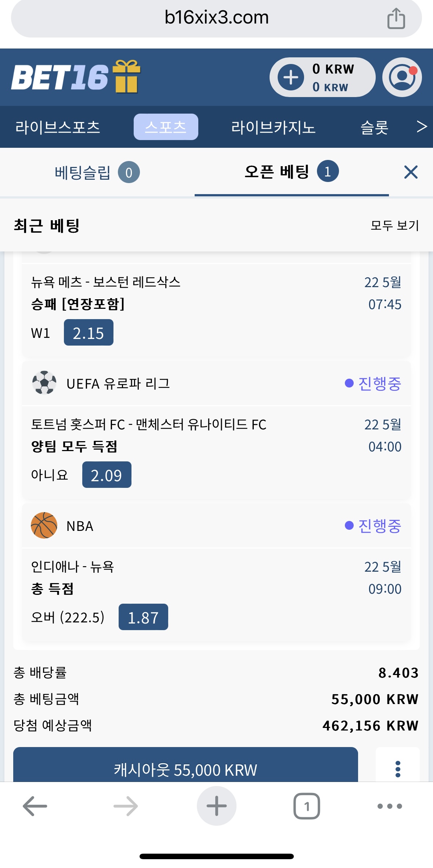Tap the b16xix3.com address bar
Screen dimensions: 433x868
point(216,18)
